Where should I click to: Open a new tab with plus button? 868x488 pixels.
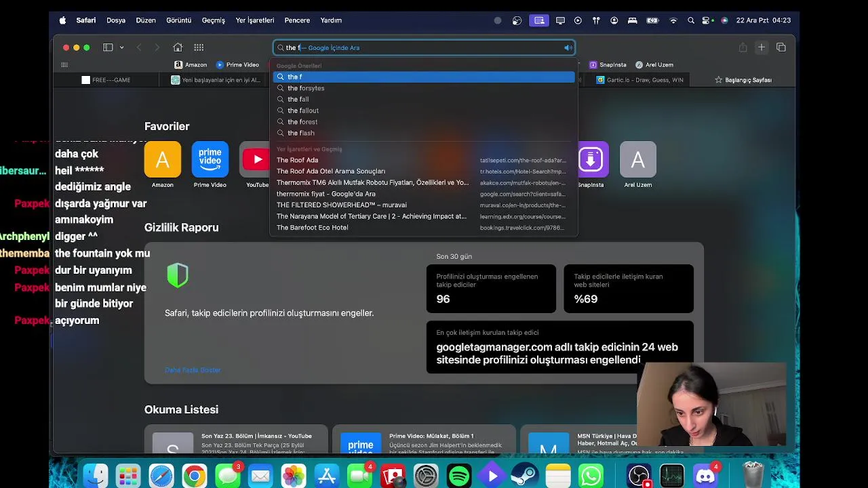(762, 47)
